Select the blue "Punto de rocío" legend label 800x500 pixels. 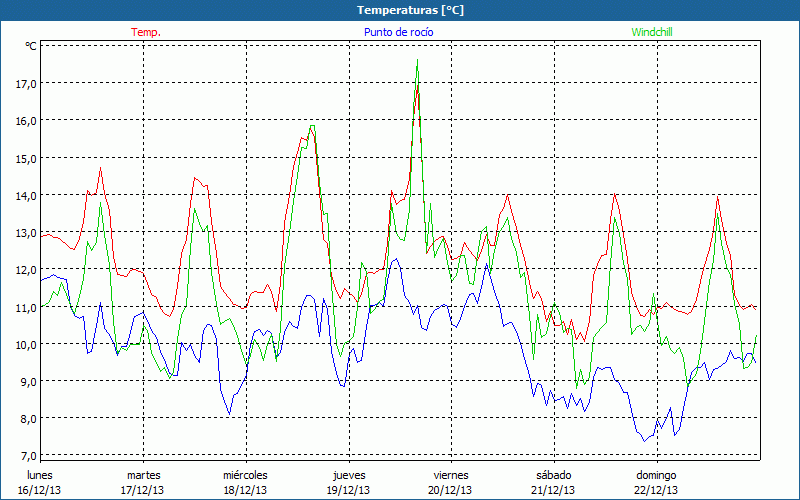398,32
